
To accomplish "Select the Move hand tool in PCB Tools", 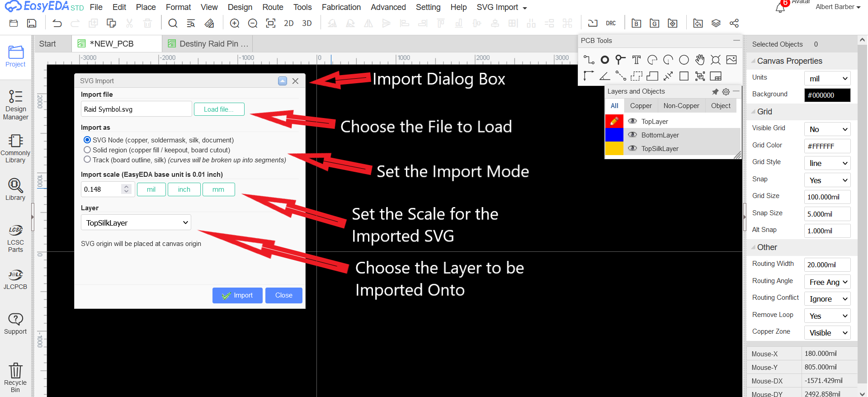I will point(700,60).
